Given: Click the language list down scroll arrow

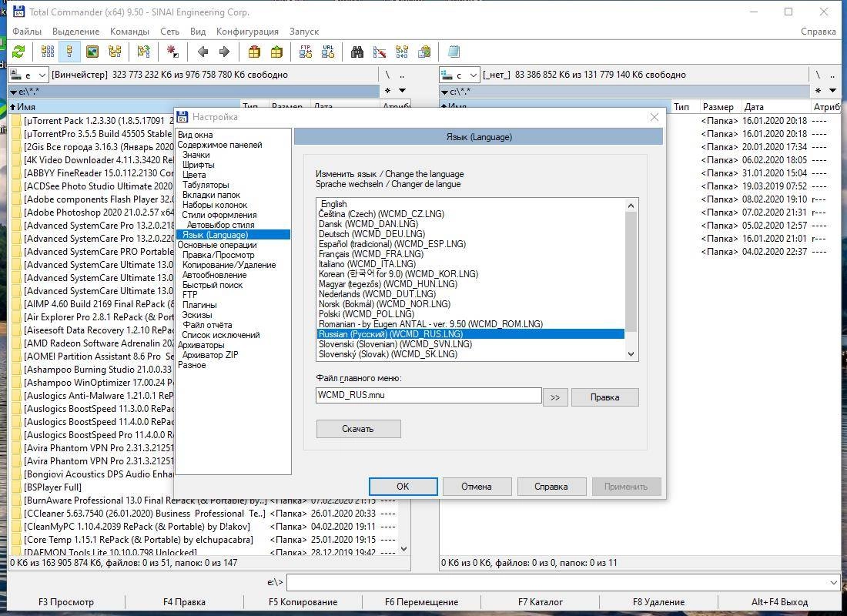Looking at the screenshot, I should [x=631, y=354].
